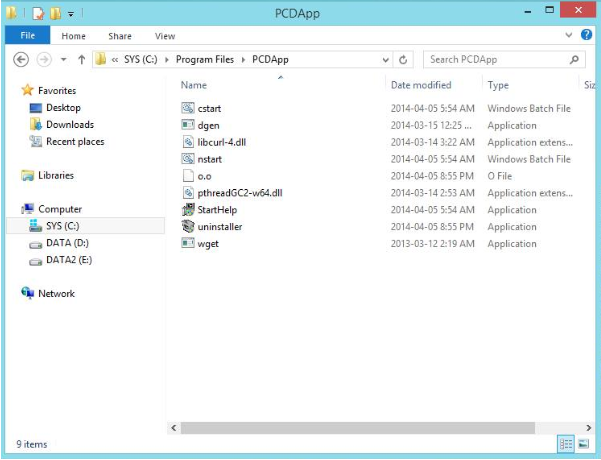Viewport: 601px width, 460px height.
Task: Click the uninstaller program icon
Action: click(188, 227)
